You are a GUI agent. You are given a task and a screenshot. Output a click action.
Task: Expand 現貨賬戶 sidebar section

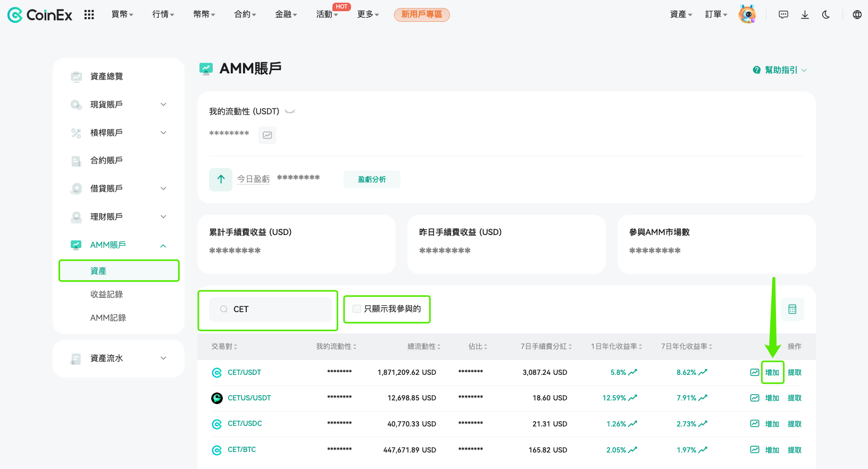[163, 105]
